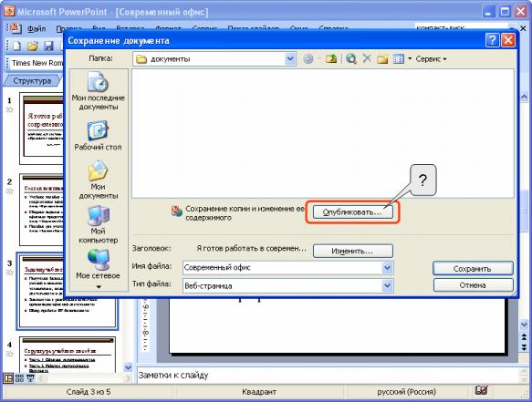Select slide 2 thumbnail

click(x=42, y=210)
